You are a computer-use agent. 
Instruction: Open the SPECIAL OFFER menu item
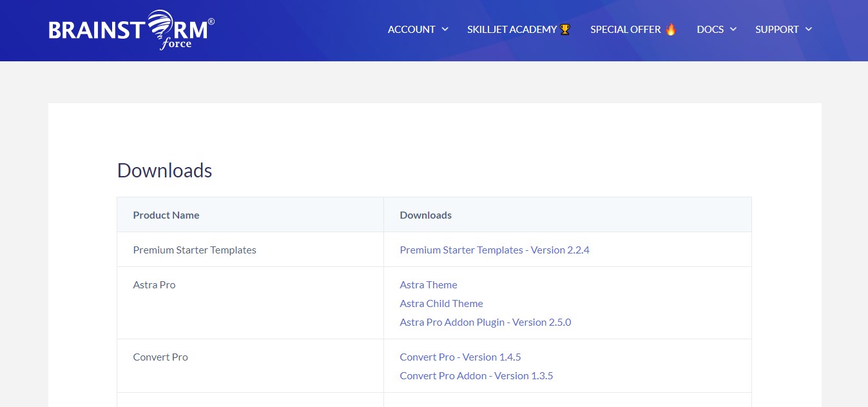point(625,29)
